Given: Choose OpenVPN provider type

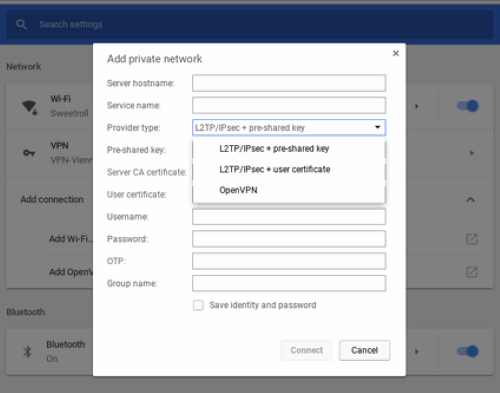Looking at the screenshot, I should point(289,190).
